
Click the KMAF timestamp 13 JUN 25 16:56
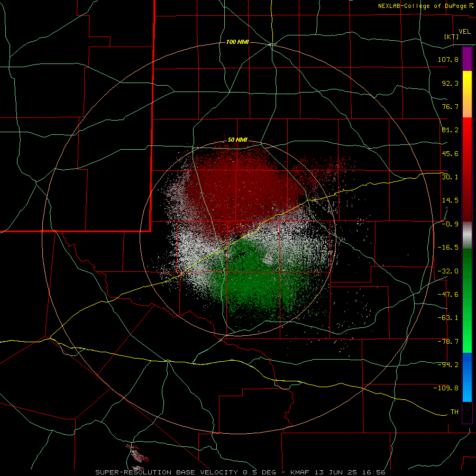338,472
